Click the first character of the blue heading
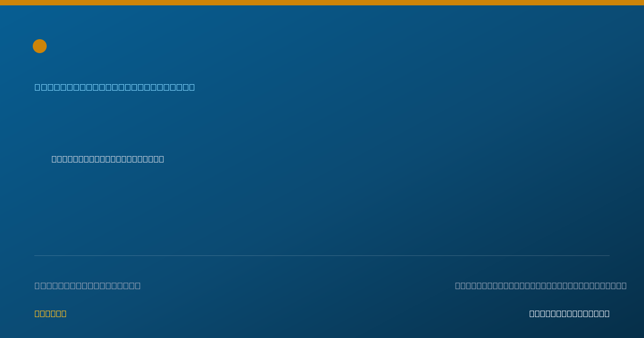 [x=38, y=87]
